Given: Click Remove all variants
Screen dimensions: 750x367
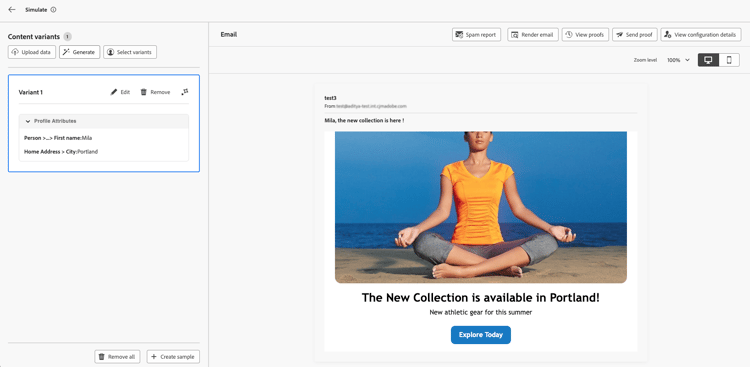Looking at the screenshot, I should point(117,357).
